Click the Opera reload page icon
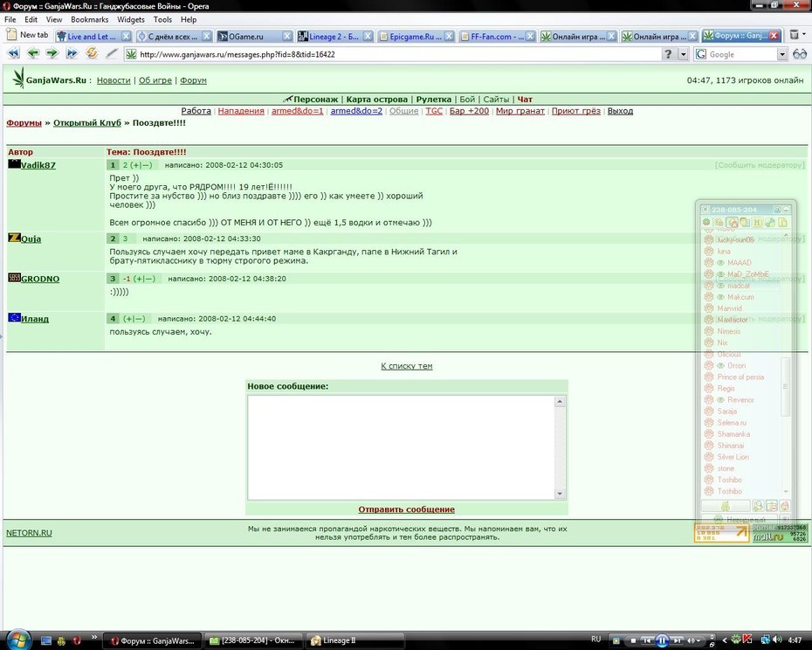812x650 pixels. 92,53
